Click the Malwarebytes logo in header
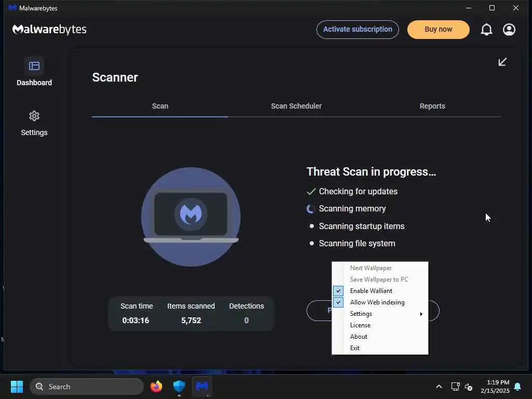The height and width of the screenshot is (399, 532). point(49,30)
